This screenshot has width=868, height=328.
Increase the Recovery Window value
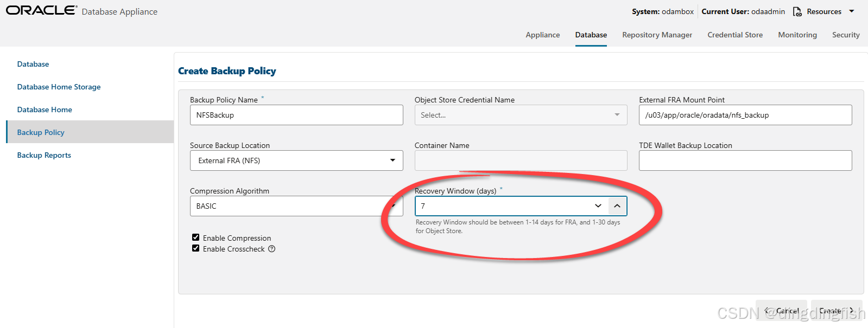[617, 206]
